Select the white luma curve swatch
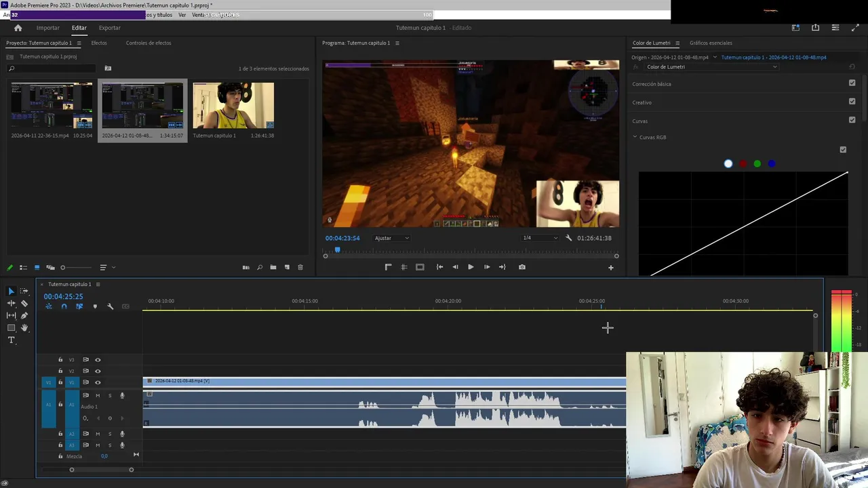868x488 pixels. click(x=728, y=163)
